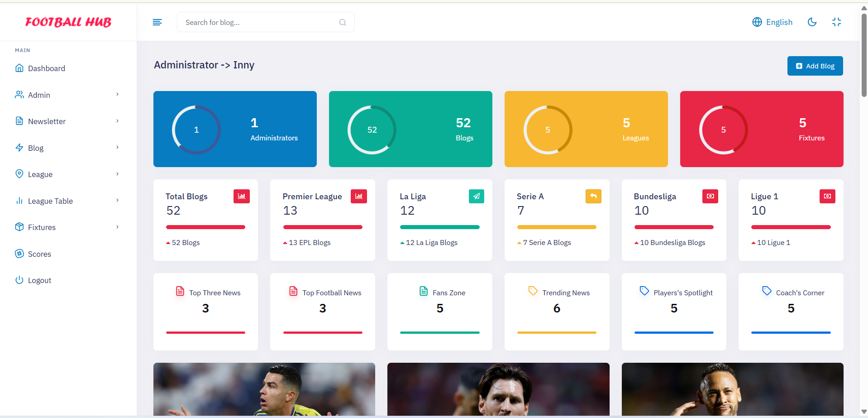Click the globe language icon

tap(757, 22)
